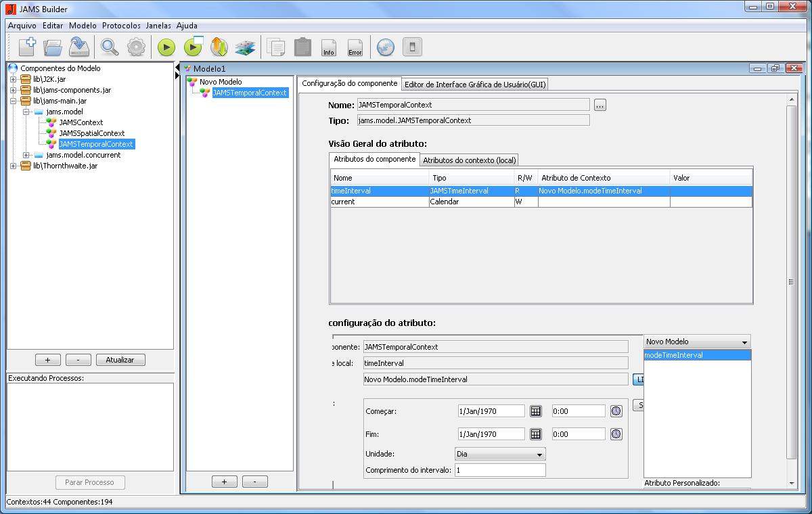Open the Novo Modelo context dropdown

point(697,342)
